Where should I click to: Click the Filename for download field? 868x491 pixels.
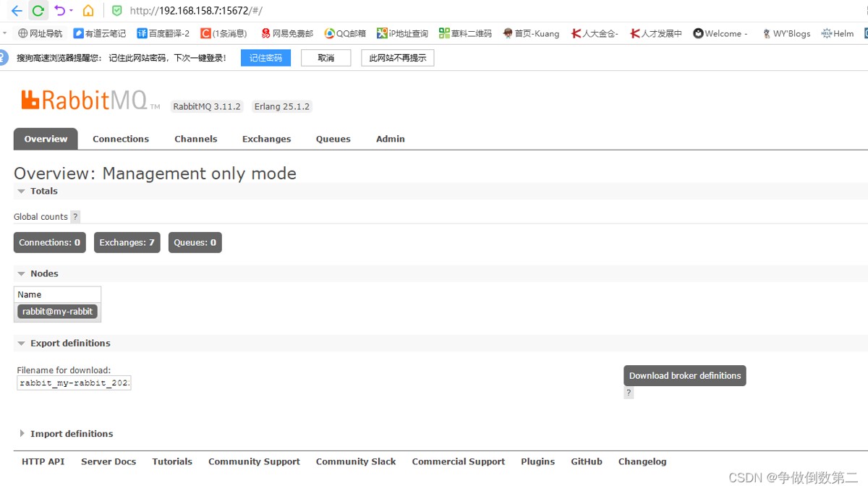click(x=74, y=383)
